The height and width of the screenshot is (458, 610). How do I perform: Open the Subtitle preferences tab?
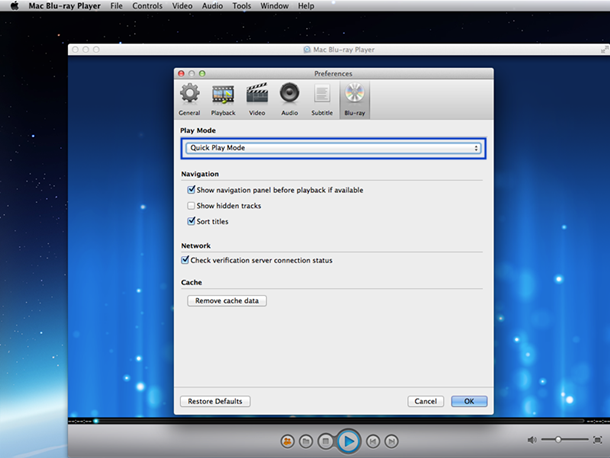[x=322, y=99]
